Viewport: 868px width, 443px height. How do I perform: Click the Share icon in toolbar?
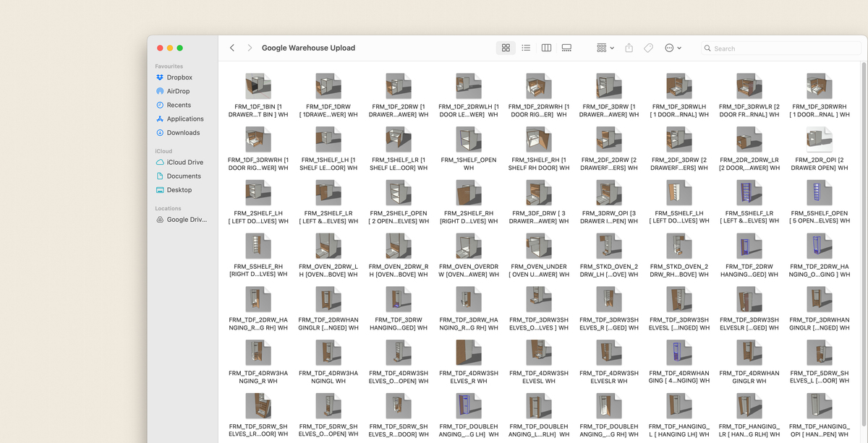629,48
